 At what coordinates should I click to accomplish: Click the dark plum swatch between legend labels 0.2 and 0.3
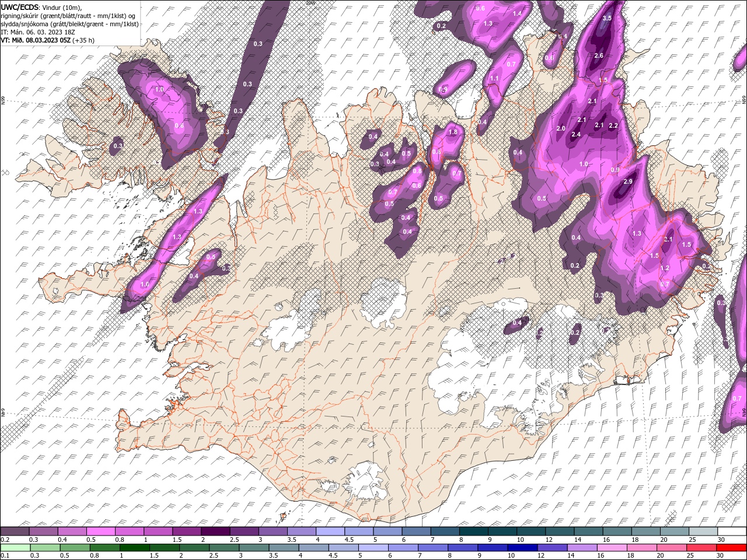(16, 531)
